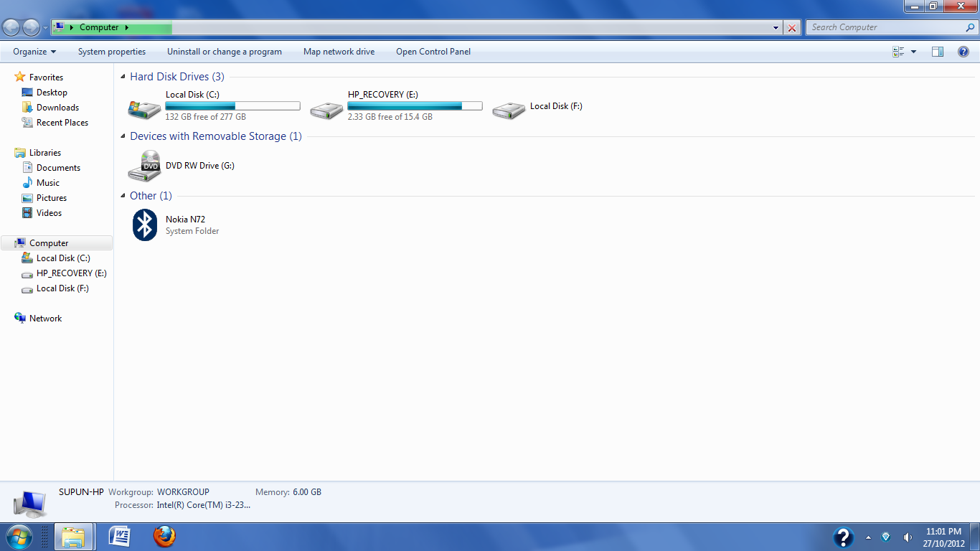Stop loading with the red X button

tap(792, 27)
